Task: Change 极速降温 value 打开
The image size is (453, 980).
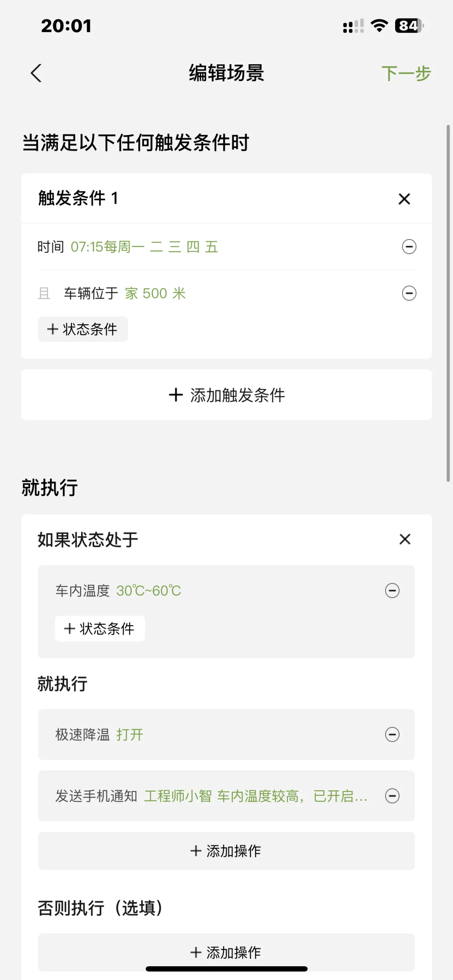Action: [130, 735]
